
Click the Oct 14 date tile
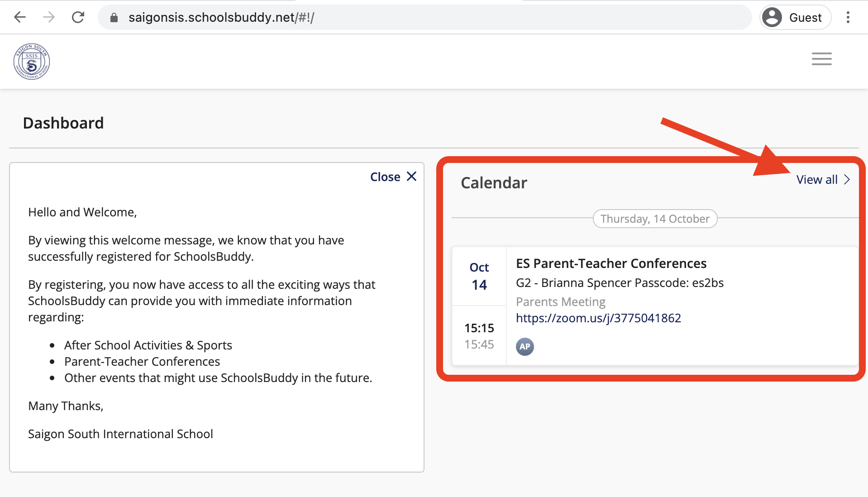coord(479,276)
